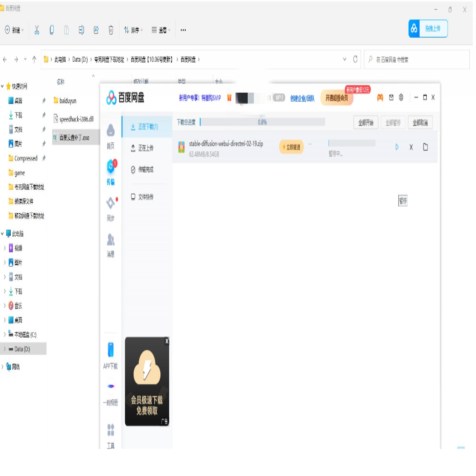Open the 工具 tools sidebar icon
Image resolution: width=476 pixels, height=476 pixels.
click(x=110, y=436)
